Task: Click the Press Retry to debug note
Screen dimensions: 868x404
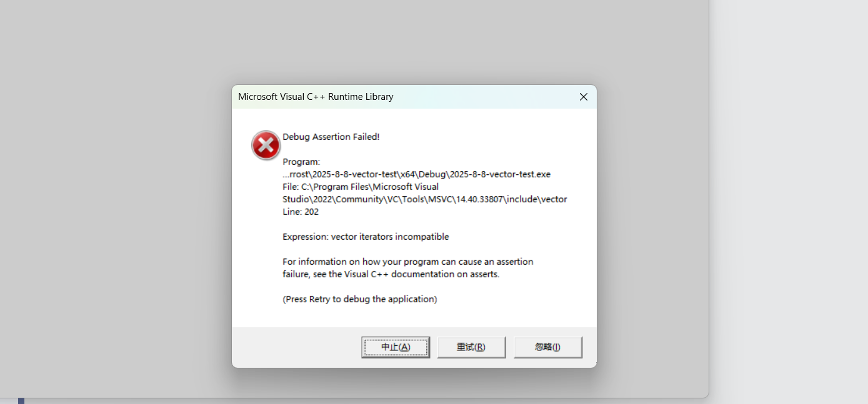Action: pos(360,299)
